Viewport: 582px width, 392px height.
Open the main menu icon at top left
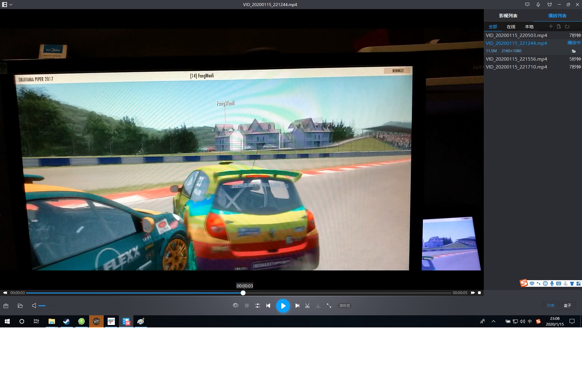pos(5,5)
